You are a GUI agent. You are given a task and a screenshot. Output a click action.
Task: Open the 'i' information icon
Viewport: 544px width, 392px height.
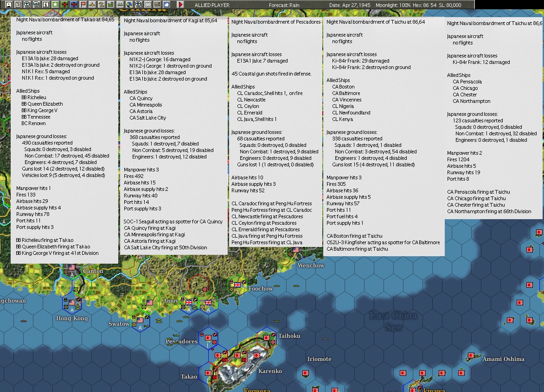pos(46,5)
